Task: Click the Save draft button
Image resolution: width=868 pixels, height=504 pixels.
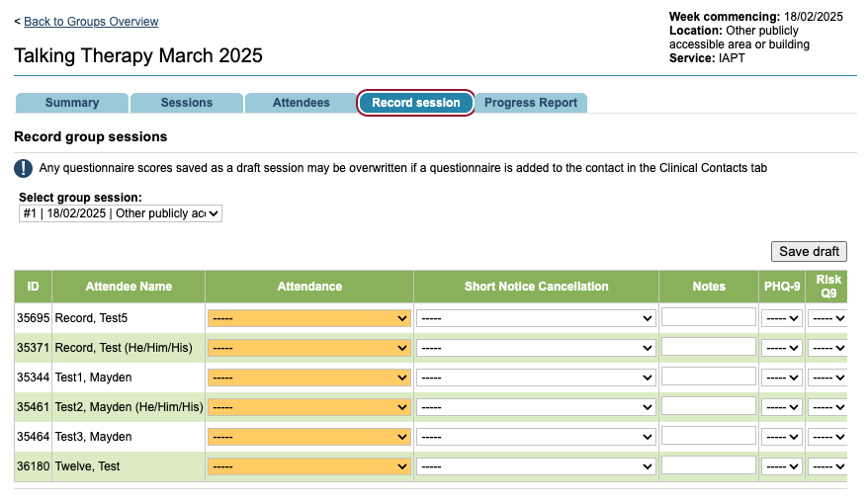Action: point(809,251)
